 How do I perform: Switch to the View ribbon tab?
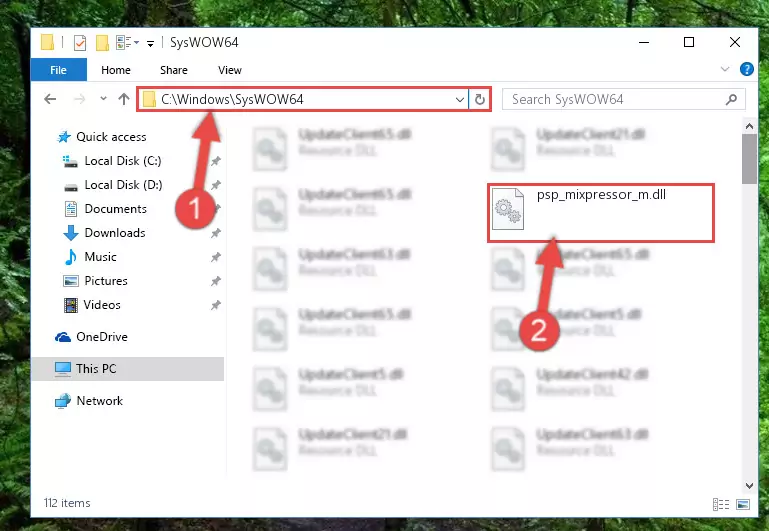pos(230,70)
